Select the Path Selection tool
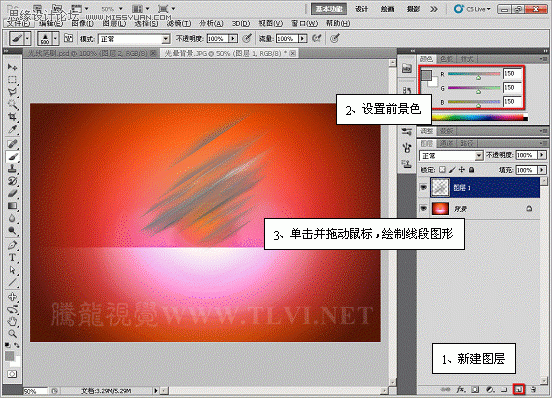This screenshot has height=398, width=552. point(12,270)
